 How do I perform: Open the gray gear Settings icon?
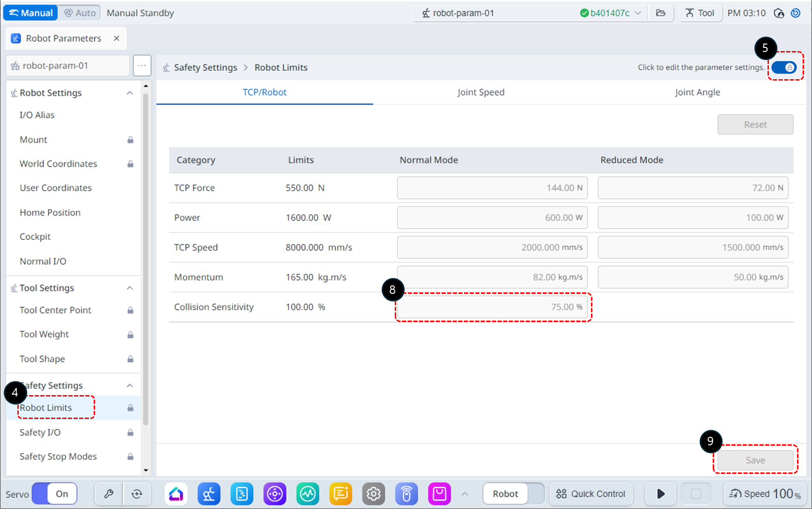point(373,494)
